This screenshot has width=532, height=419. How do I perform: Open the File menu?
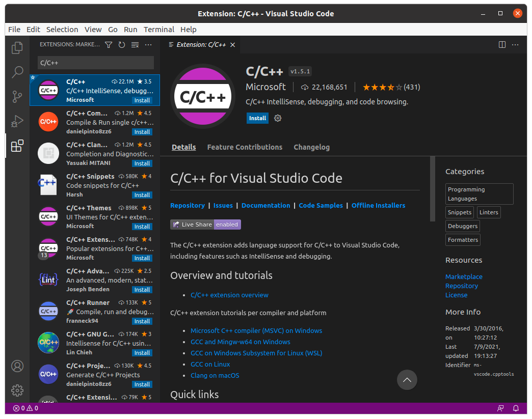(x=14, y=30)
